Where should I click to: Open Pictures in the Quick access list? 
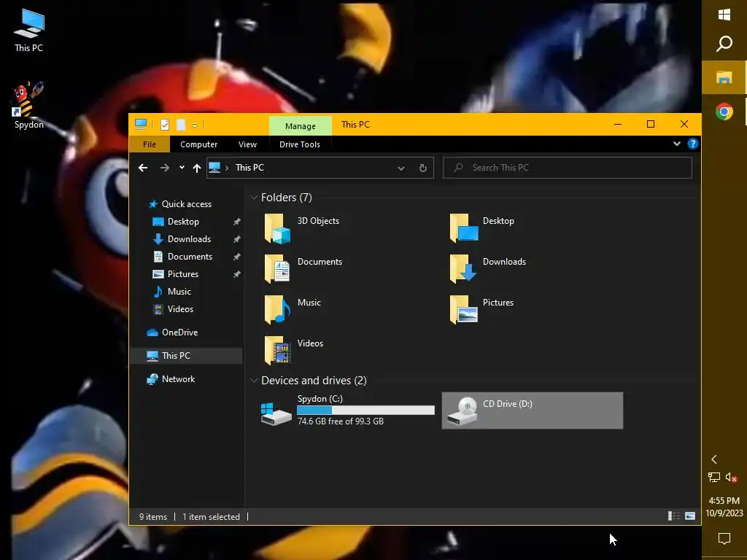pos(183,274)
